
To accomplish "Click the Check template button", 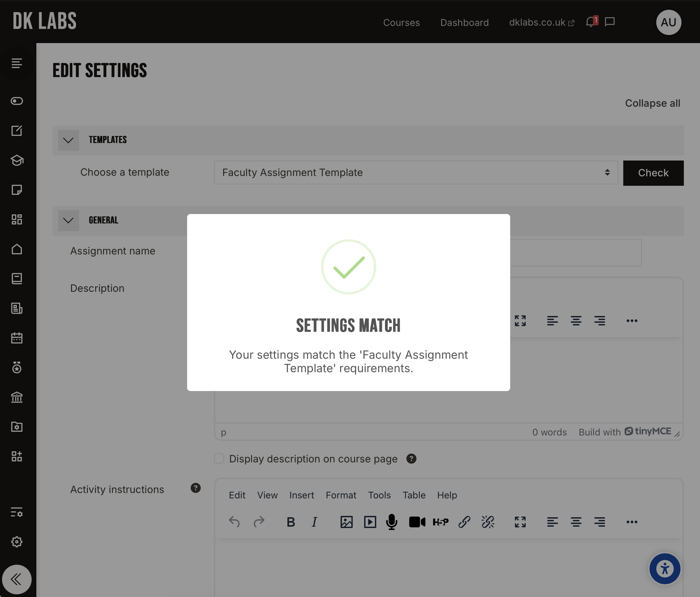I will (x=653, y=173).
